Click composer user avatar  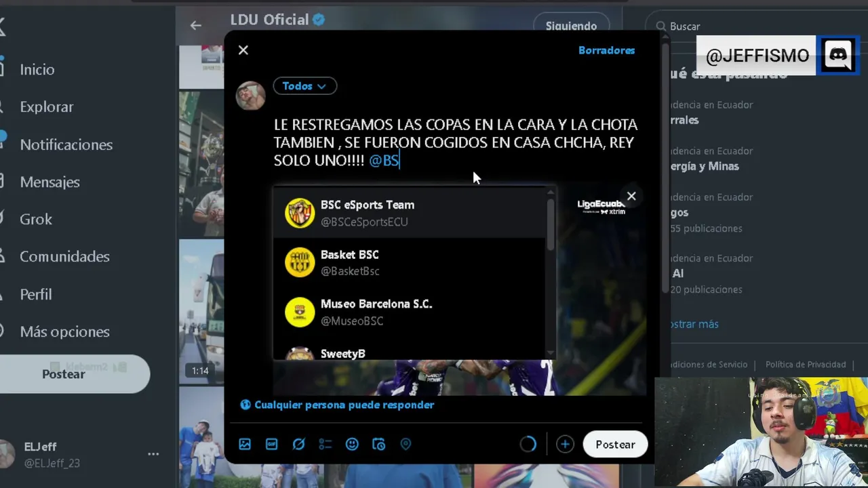[250, 96]
